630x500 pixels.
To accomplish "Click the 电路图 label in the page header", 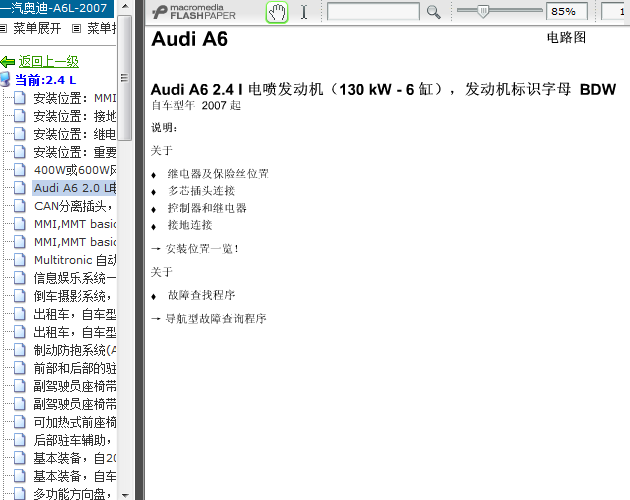I will click(566, 37).
